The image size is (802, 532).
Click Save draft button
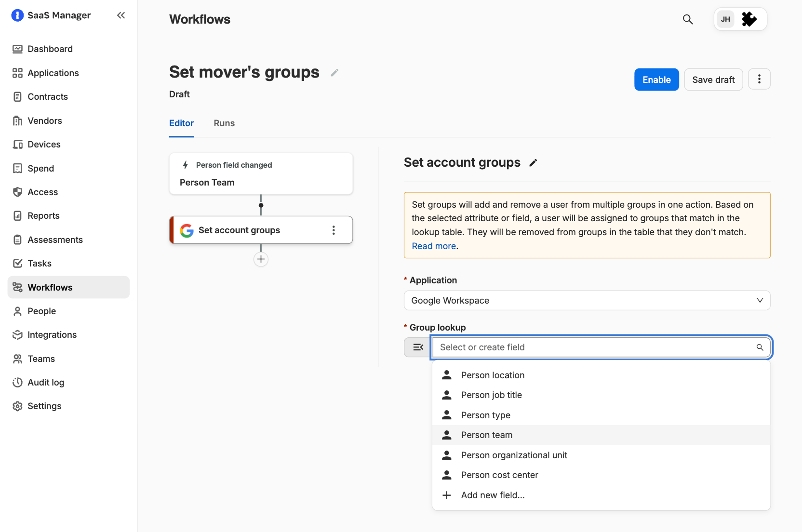pos(713,80)
